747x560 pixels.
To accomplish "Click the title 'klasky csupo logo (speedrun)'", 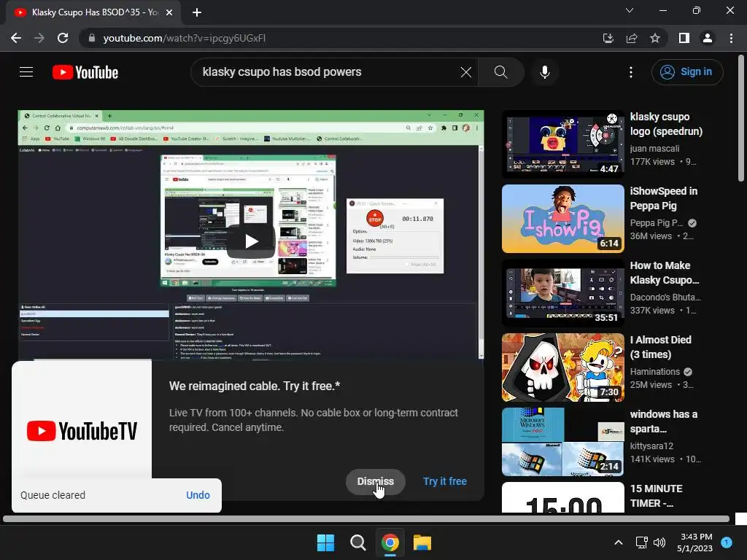I will pos(666,124).
